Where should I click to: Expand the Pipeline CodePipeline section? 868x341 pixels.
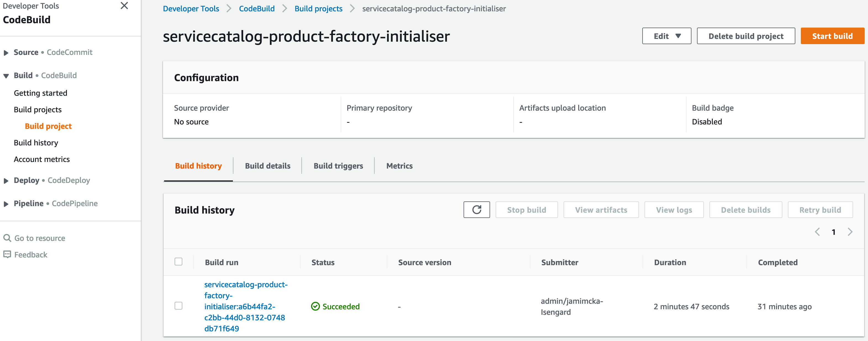coord(6,204)
